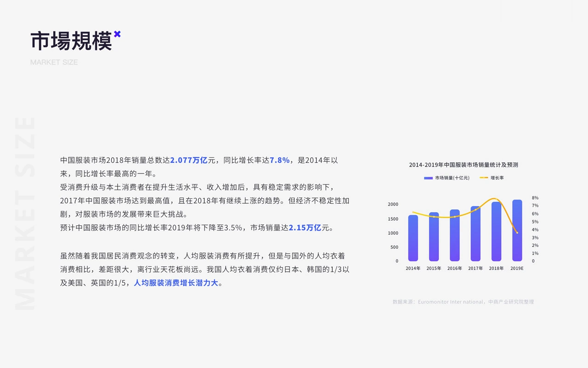
Task: Click the legend label 市场销量(十亿元)
Action: tap(452, 178)
